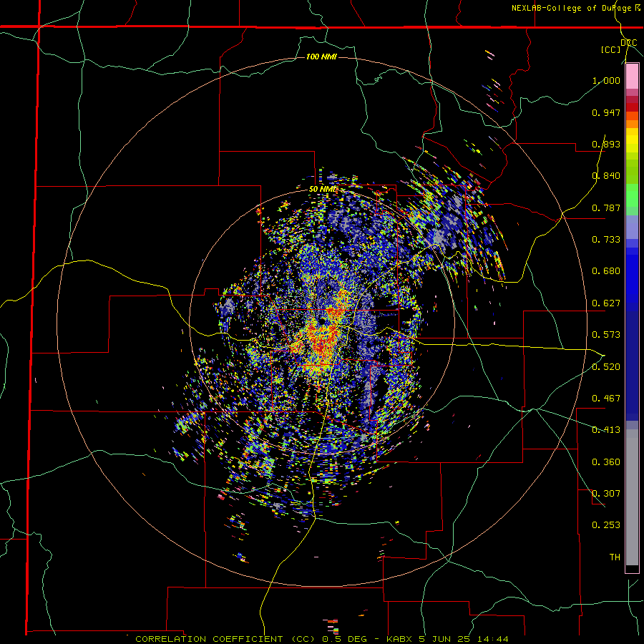
Task: Pick the orange color bar segment
Action: click(x=632, y=124)
